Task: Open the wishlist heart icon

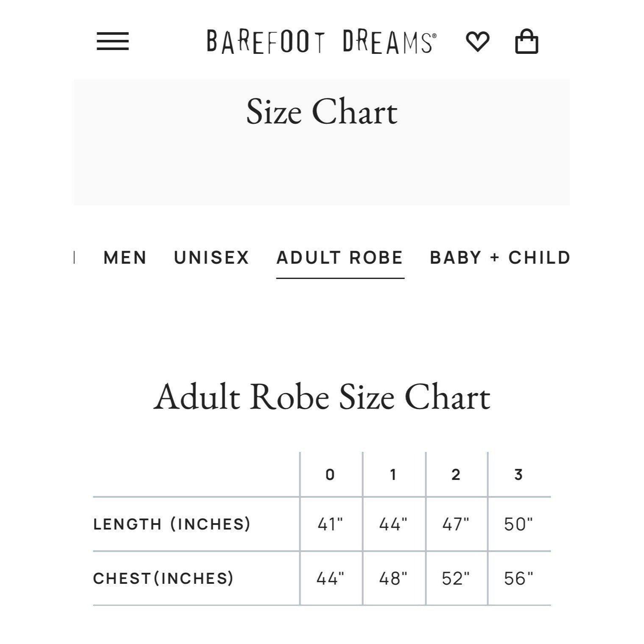Action: [477, 42]
